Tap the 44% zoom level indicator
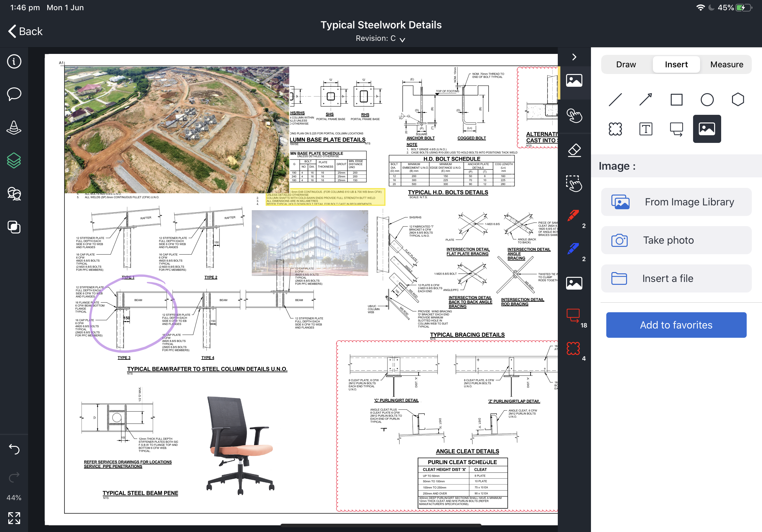 [x=14, y=498]
